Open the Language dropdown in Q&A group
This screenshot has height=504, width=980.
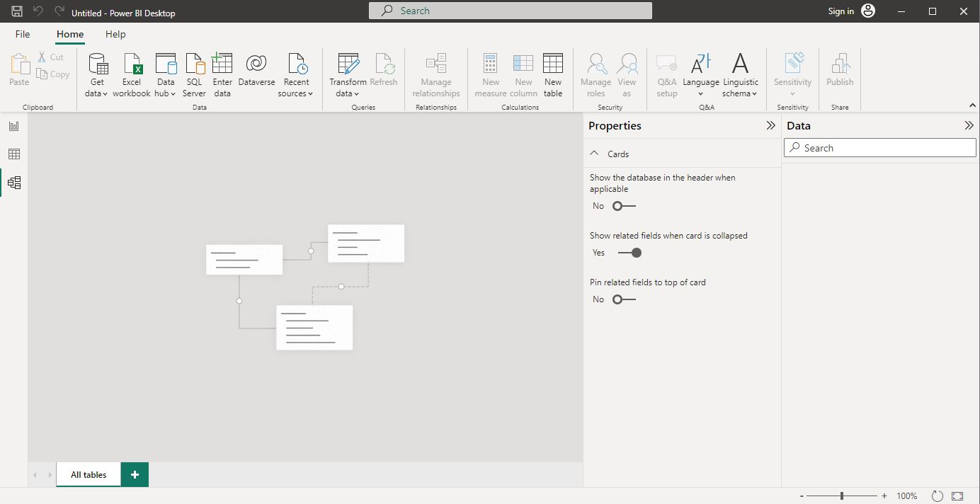point(701,75)
